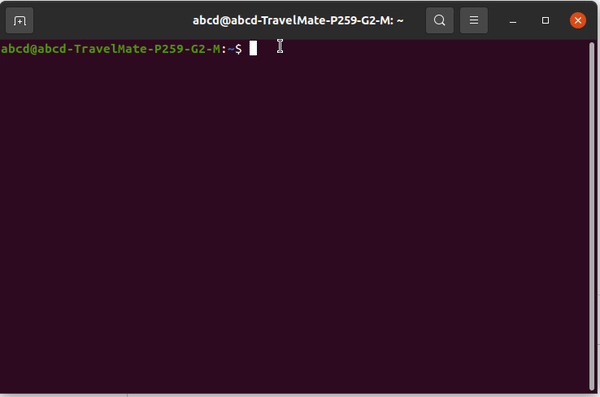Click the header gap between menu and minimize
600x397 pixels.
[495, 20]
